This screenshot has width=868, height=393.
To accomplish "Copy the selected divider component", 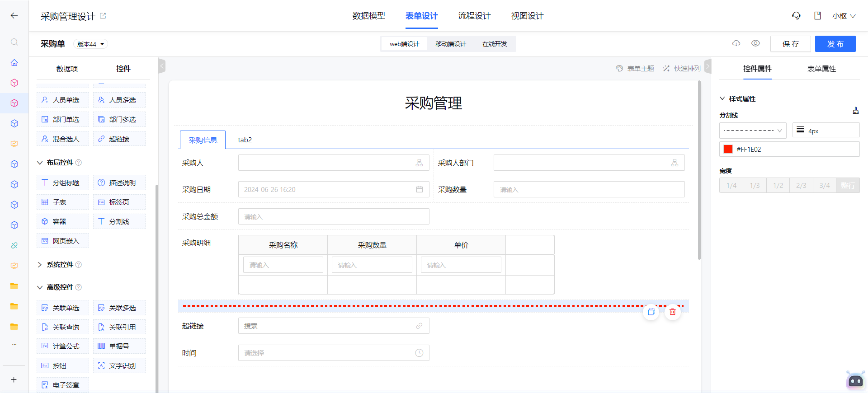I will (x=651, y=312).
